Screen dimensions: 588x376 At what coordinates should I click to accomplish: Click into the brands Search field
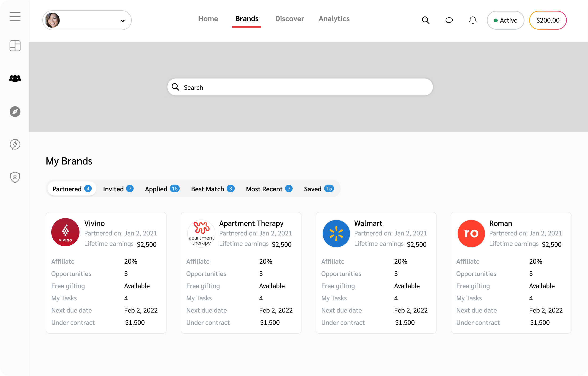click(x=300, y=87)
